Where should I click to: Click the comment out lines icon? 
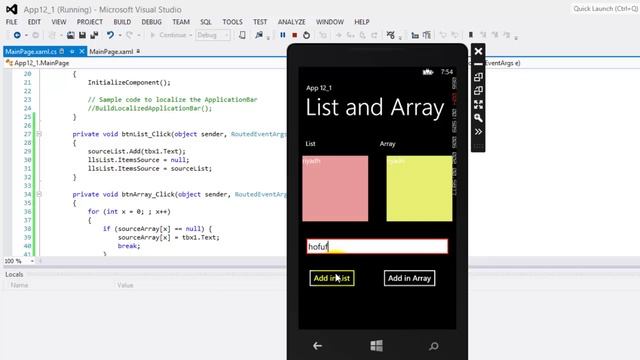[x=427, y=36]
